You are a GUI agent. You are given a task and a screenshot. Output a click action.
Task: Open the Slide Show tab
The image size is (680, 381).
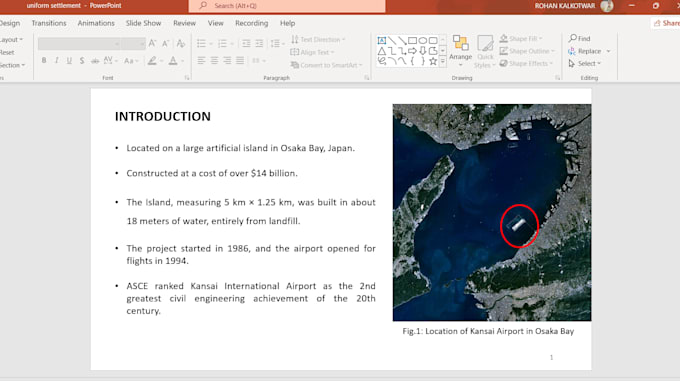pos(144,23)
